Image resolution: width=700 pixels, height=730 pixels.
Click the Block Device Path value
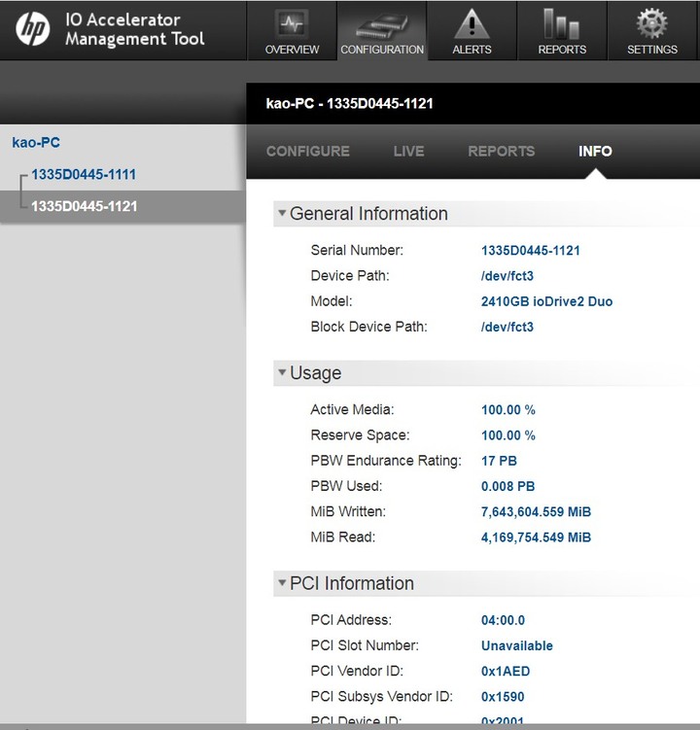click(507, 327)
